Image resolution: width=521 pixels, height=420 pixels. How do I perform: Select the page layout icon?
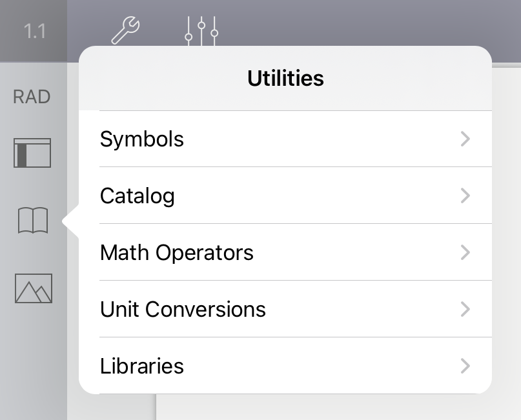coord(32,153)
